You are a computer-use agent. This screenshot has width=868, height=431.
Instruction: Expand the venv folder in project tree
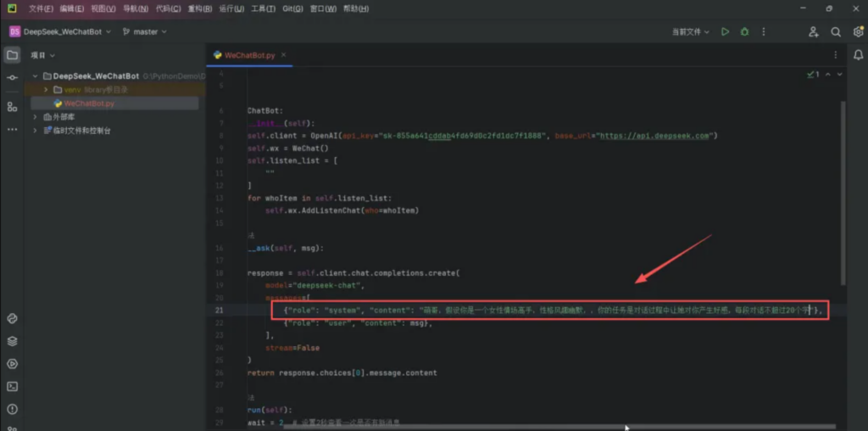(47, 90)
